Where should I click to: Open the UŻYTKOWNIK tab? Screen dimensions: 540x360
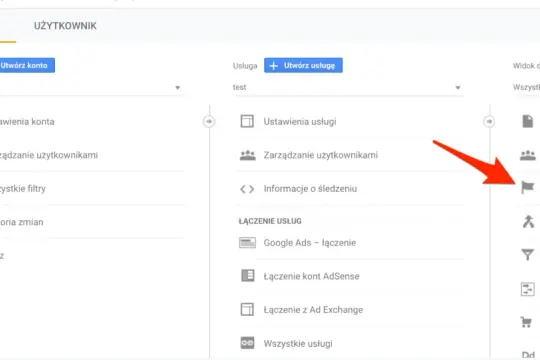click(65, 26)
